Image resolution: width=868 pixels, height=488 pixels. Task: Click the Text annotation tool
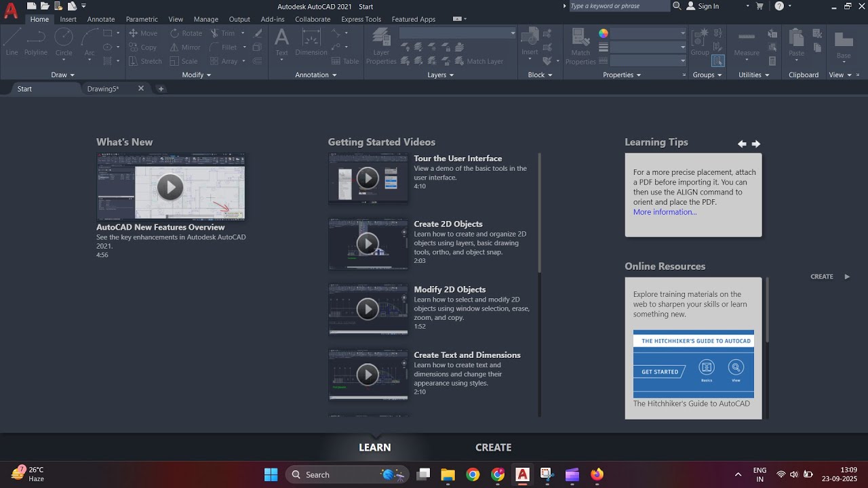pyautogui.click(x=281, y=42)
